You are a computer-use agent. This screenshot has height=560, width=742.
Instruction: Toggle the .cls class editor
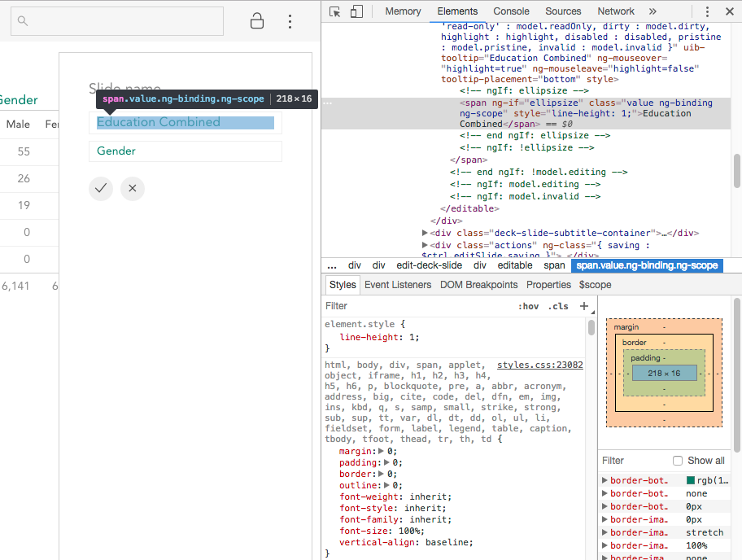[x=558, y=306]
